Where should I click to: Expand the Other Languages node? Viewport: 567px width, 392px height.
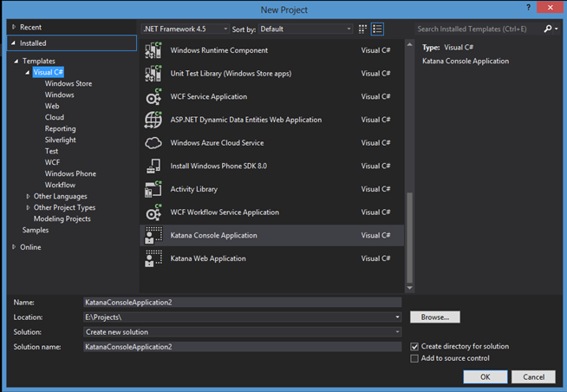click(x=28, y=196)
